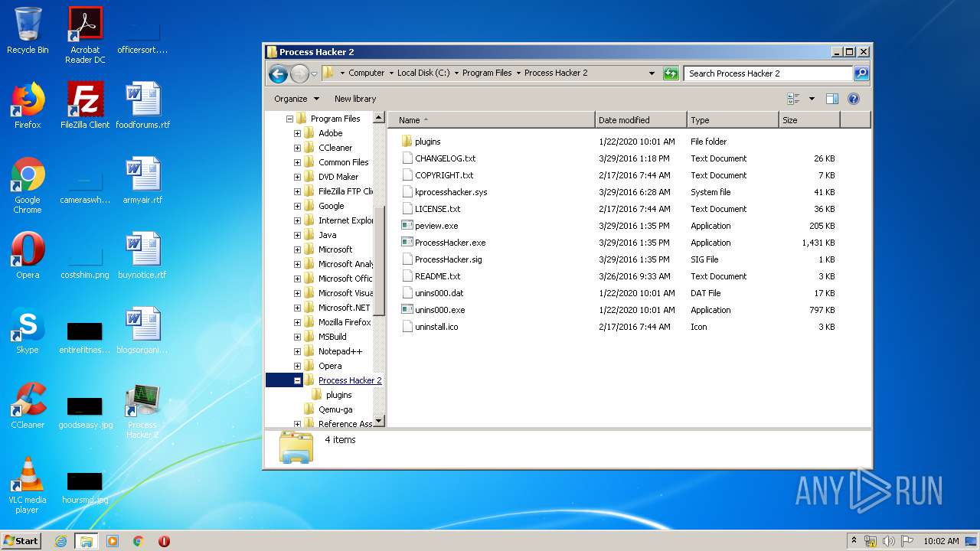Click the Chrome icon on taskbar
The height and width of the screenshot is (551, 980).
(x=138, y=541)
